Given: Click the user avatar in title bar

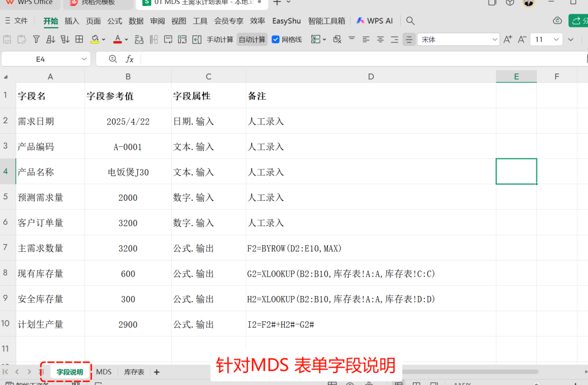Looking at the screenshot, I should point(529,3).
